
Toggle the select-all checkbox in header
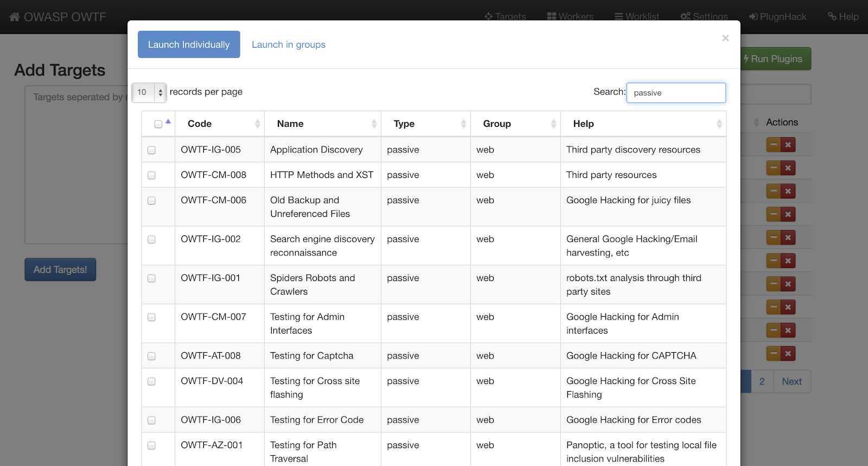tap(158, 124)
